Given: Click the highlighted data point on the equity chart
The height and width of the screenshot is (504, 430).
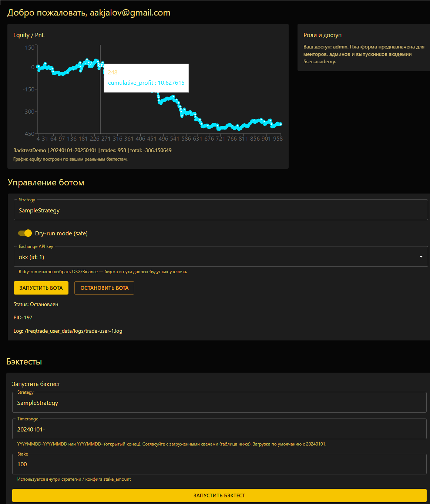Looking at the screenshot, I should pos(100,65).
